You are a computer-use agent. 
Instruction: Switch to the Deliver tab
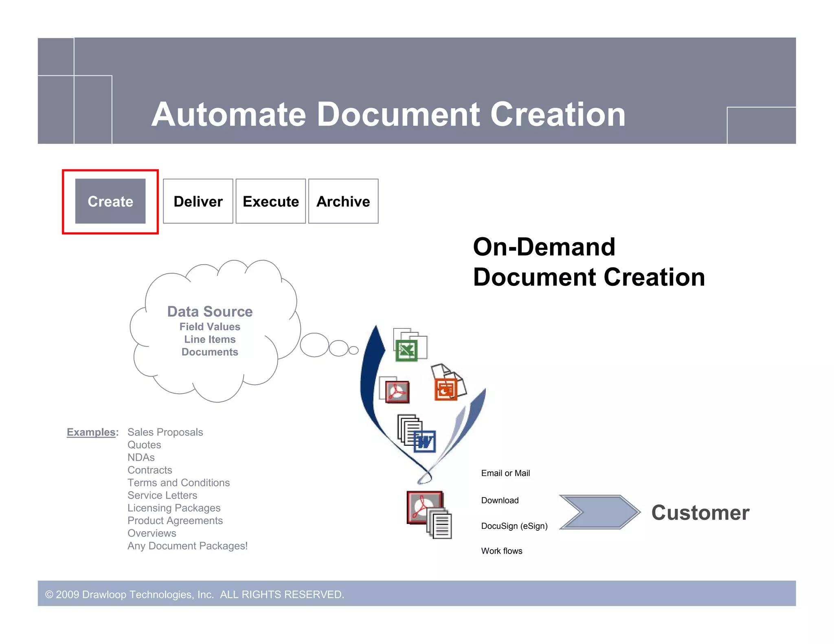click(x=198, y=202)
